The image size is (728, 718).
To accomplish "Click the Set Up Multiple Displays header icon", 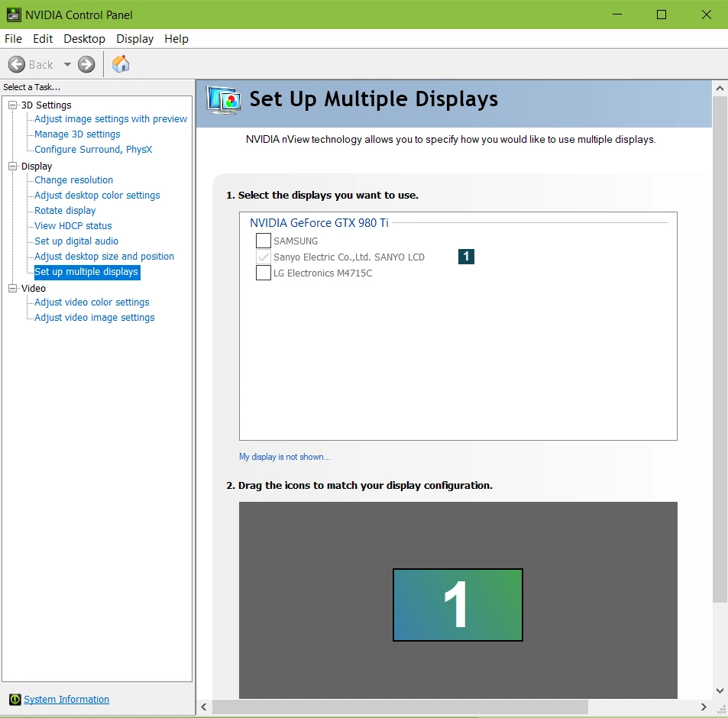I will [x=224, y=100].
